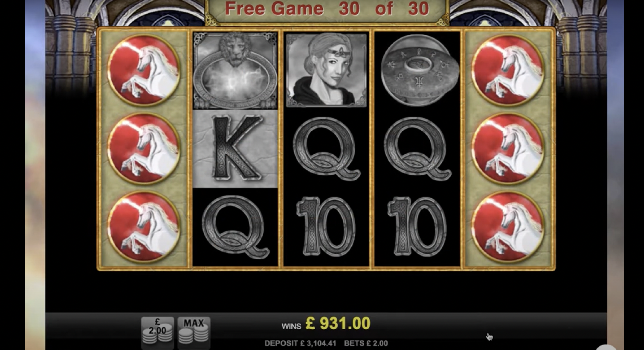
Task: Click the bottom-right unicorn wild symbol
Action: tap(508, 227)
